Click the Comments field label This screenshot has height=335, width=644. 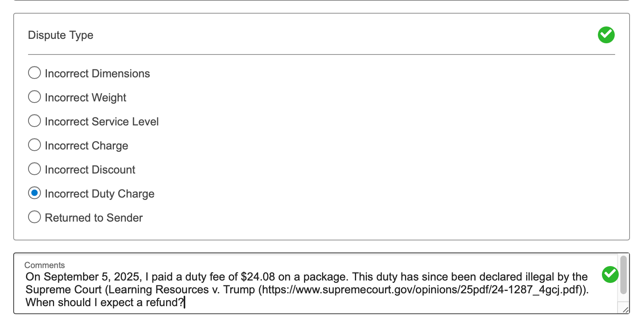click(x=45, y=265)
